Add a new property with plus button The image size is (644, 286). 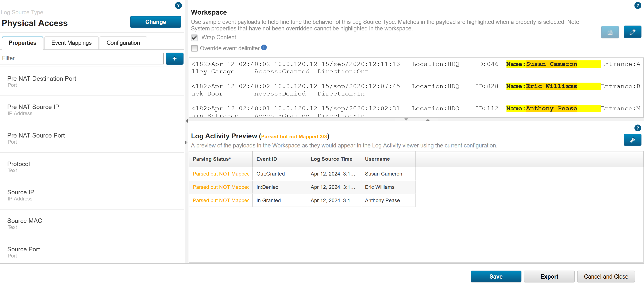174,59
